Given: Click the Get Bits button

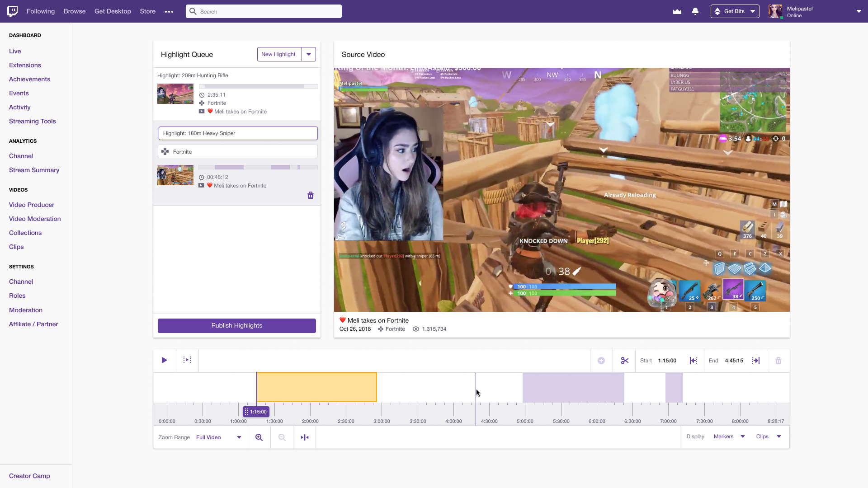Looking at the screenshot, I should (x=735, y=11).
